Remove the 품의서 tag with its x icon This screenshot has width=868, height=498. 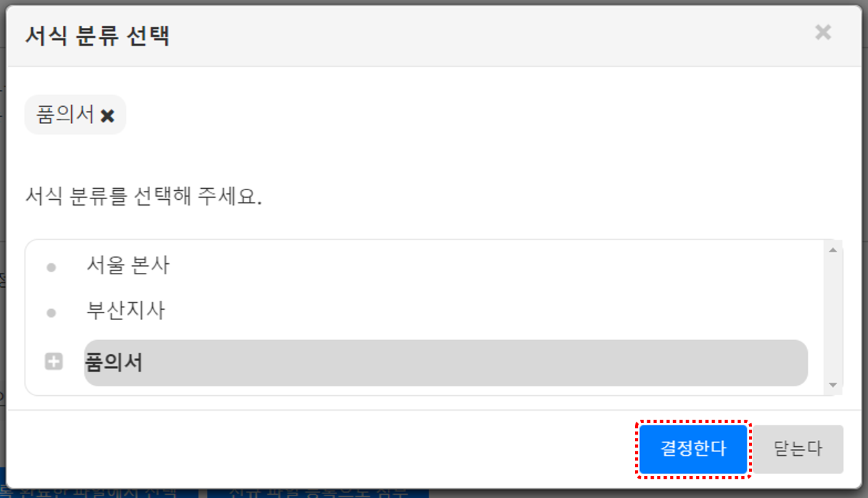[x=107, y=116]
